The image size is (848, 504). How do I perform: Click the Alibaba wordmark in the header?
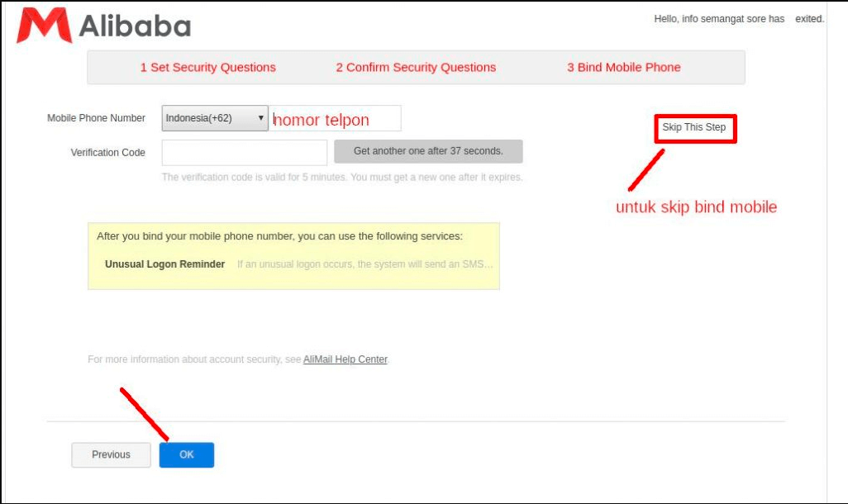135,25
